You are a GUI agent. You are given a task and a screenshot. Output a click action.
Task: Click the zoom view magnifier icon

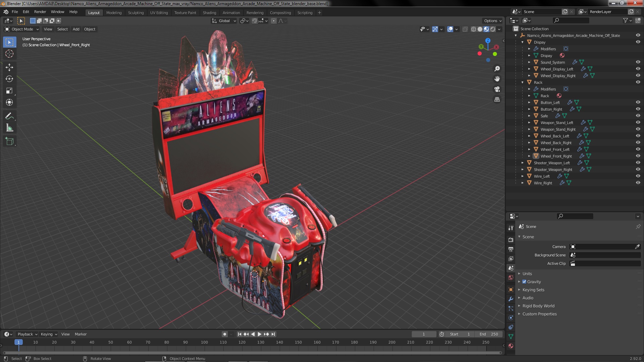pyautogui.click(x=497, y=69)
